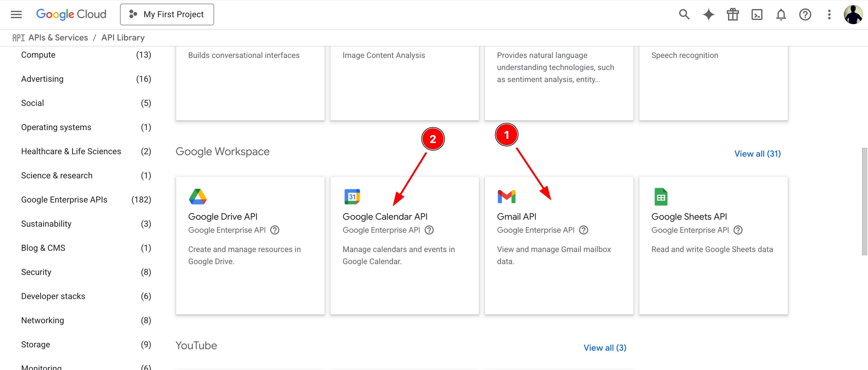Click the Google Cloud logo

click(x=71, y=14)
